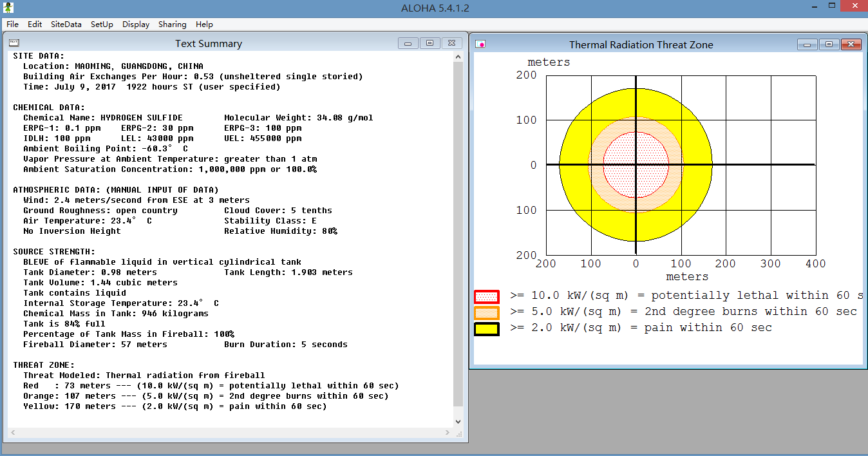Click Tank Diameter: 0.98 meters text

point(90,272)
